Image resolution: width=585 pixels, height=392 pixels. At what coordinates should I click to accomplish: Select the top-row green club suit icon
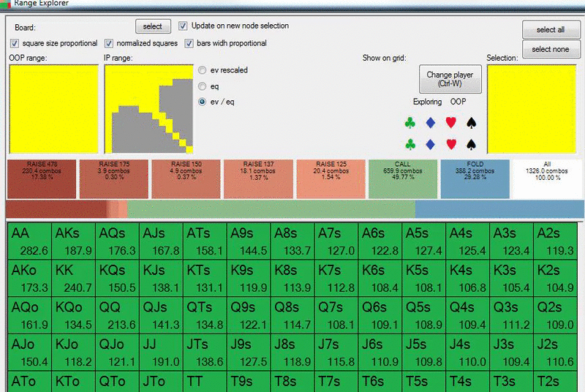point(410,123)
